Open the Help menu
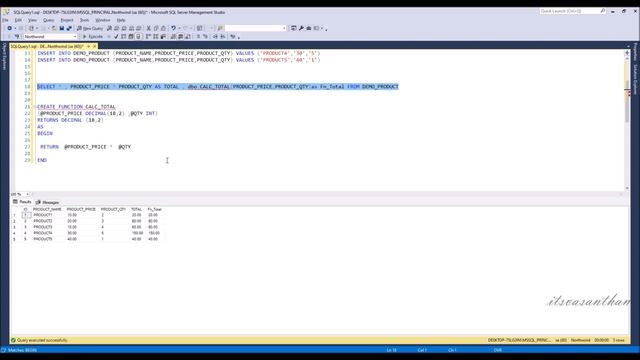 [x=121, y=20]
